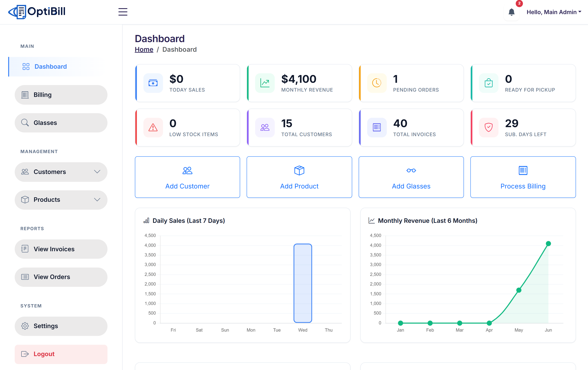Click the Add Customer button
This screenshot has width=588, height=370.
[x=188, y=177]
